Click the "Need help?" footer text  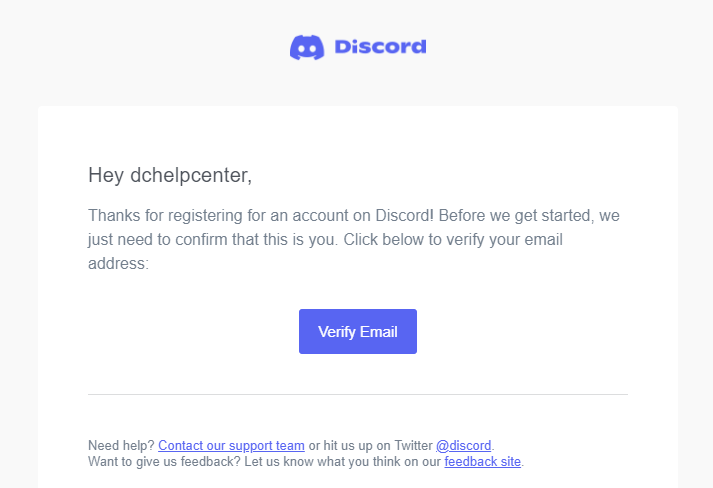coord(121,445)
